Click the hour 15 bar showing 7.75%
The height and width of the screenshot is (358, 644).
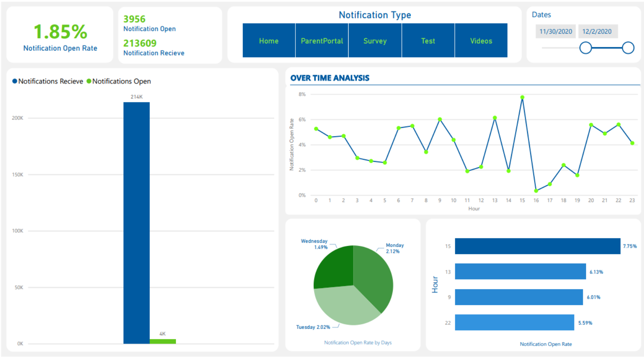coord(538,246)
